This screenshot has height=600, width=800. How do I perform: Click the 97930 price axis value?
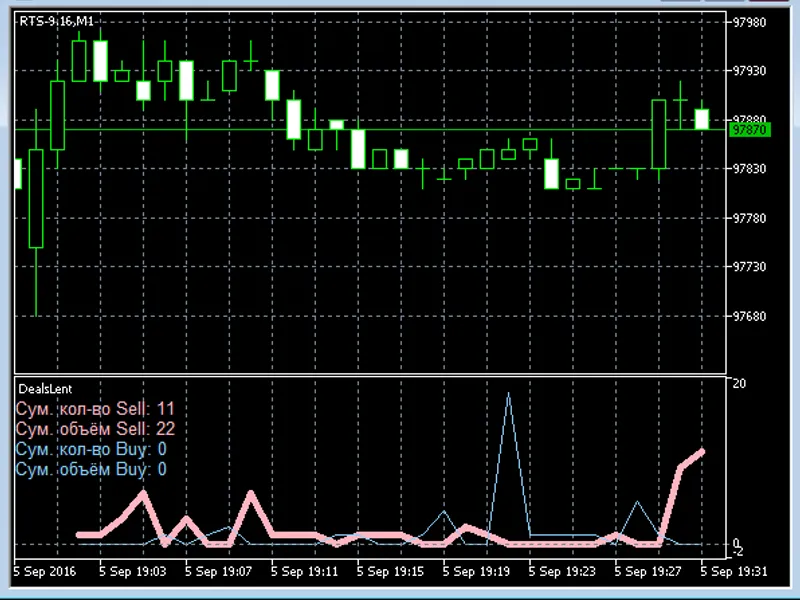click(x=749, y=70)
